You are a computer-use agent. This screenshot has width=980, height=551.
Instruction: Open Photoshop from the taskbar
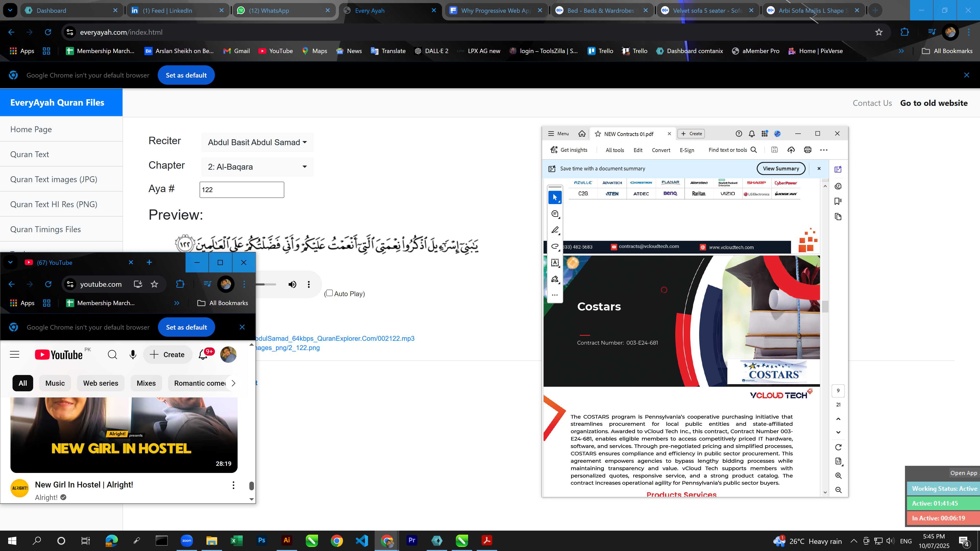(x=261, y=540)
